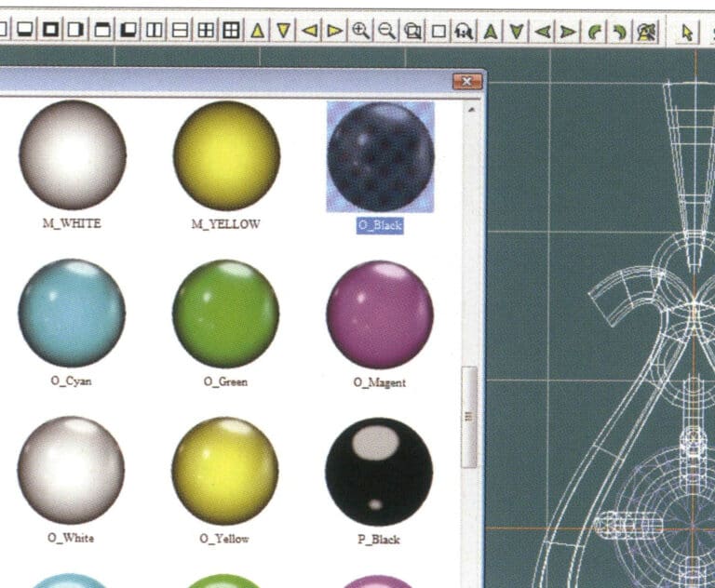This screenshot has height=588, width=715.
Task: Click the material list scrollbar thumb
Action: 469,417
